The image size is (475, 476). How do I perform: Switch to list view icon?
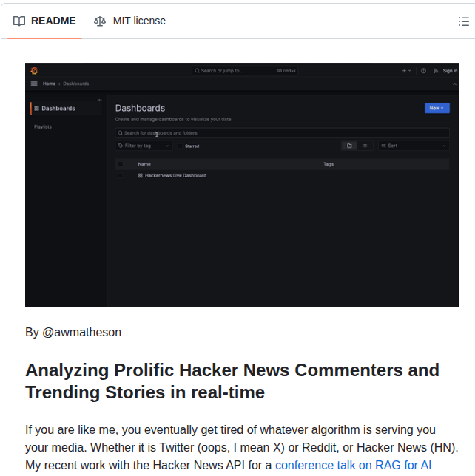[x=365, y=146]
